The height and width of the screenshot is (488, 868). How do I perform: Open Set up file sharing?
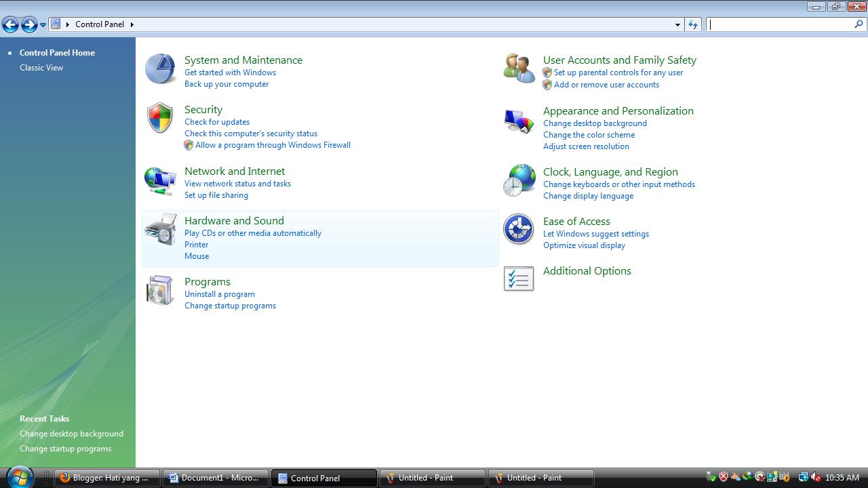click(216, 195)
